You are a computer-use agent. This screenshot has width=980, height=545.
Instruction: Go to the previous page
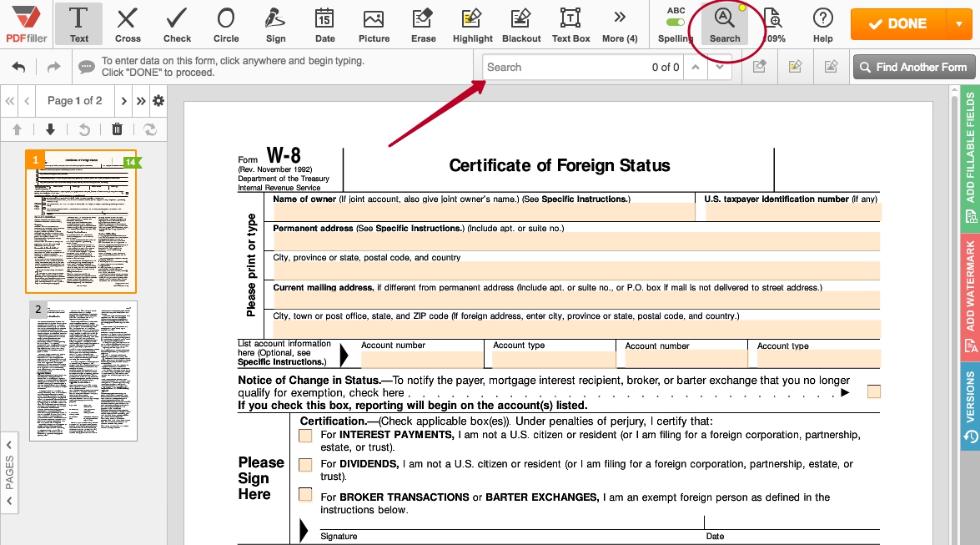tap(27, 100)
